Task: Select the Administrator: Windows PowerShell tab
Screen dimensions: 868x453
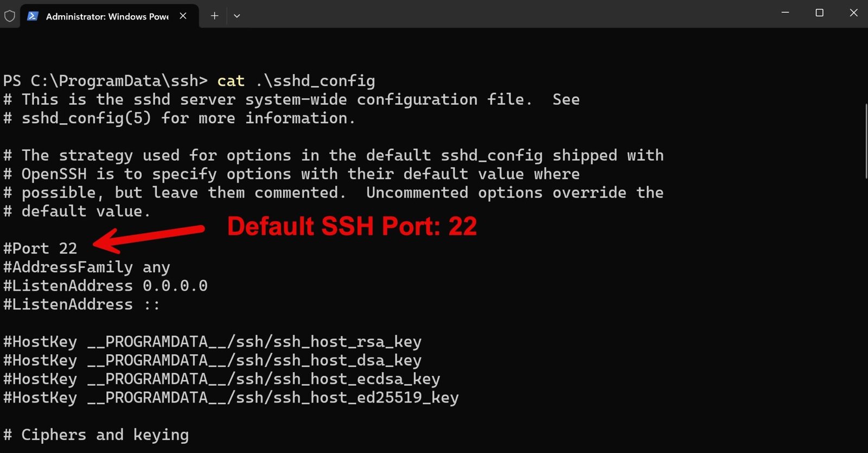Action: (x=106, y=16)
